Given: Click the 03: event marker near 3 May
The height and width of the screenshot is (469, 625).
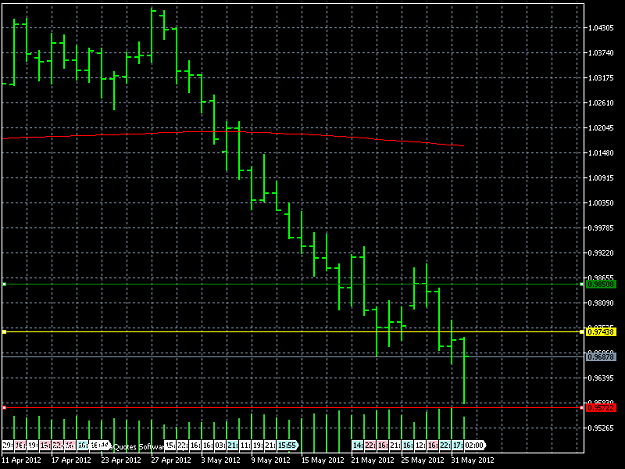Looking at the screenshot, I should [220, 445].
